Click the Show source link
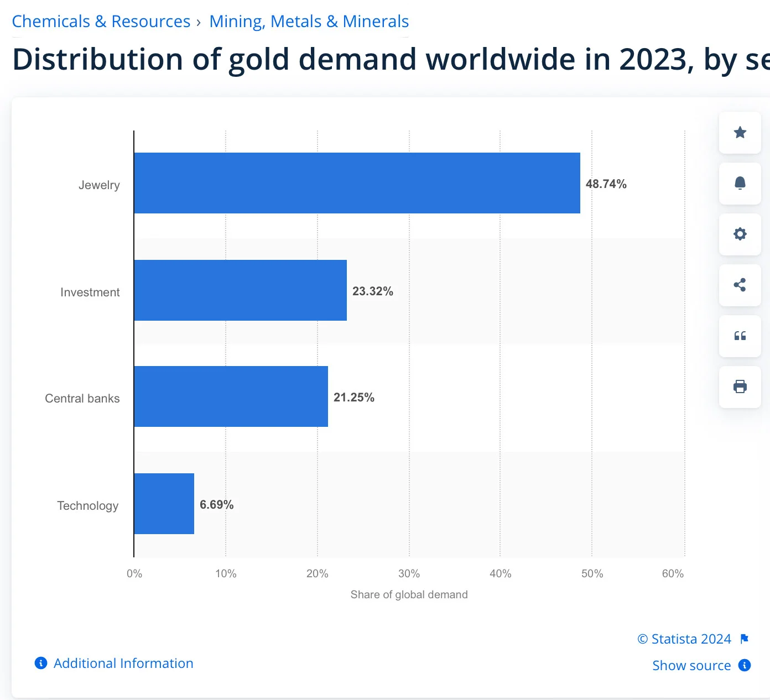The width and height of the screenshot is (770, 700). point(691,665)
